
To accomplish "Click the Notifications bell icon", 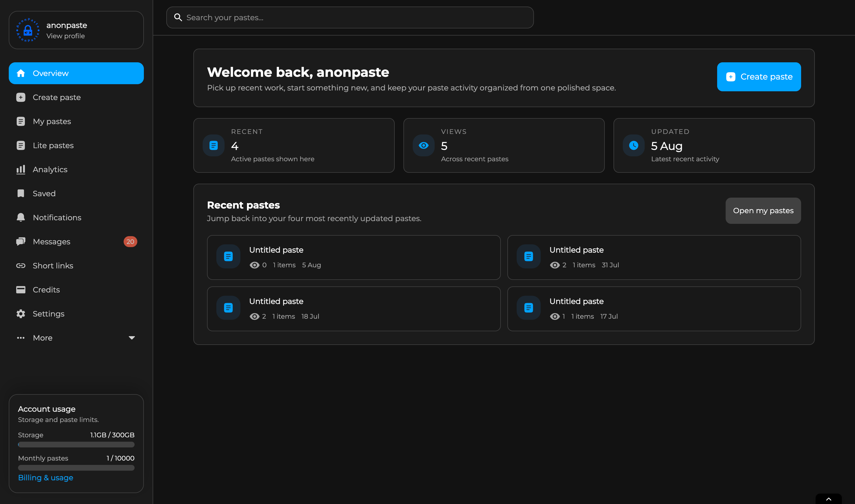I will tap(21, 217).
